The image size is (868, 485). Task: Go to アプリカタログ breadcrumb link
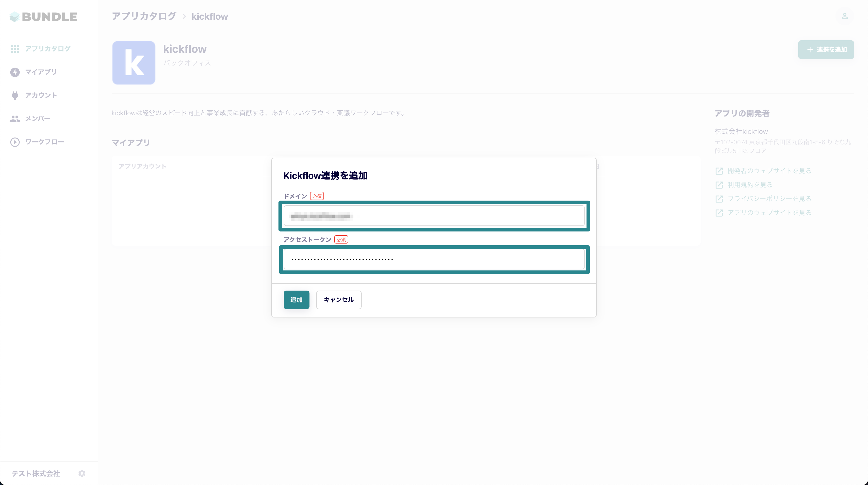click(144, 16)
